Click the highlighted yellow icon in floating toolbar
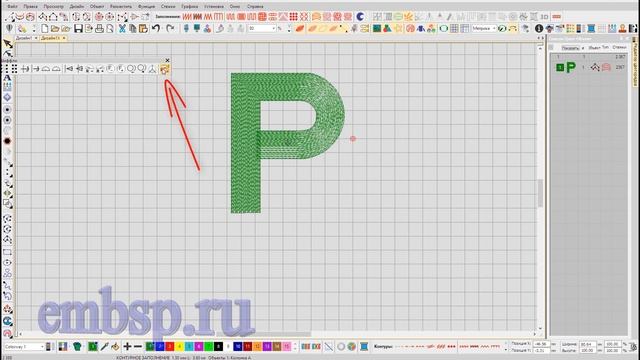The width and height of the screenshot is (640, 360). click(164, 70)
